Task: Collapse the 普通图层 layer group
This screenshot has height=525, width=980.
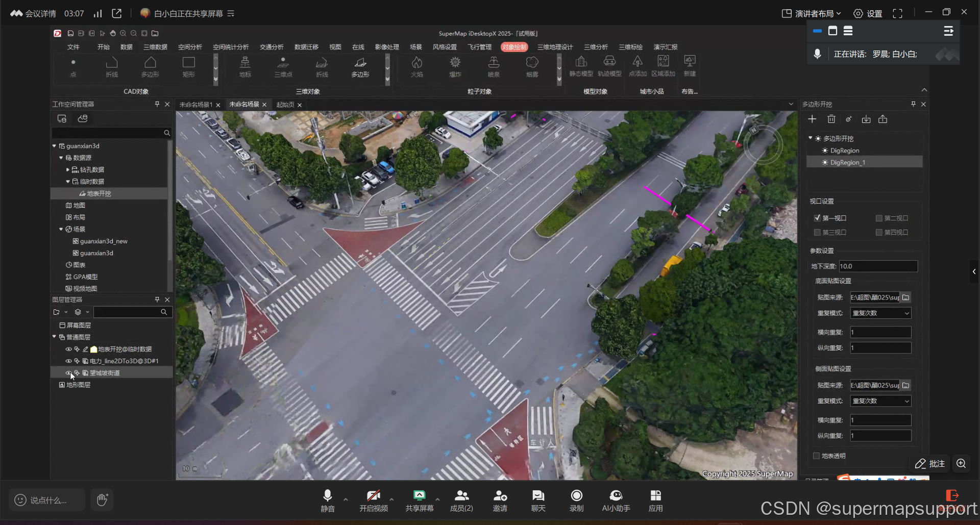Action: 55,337
